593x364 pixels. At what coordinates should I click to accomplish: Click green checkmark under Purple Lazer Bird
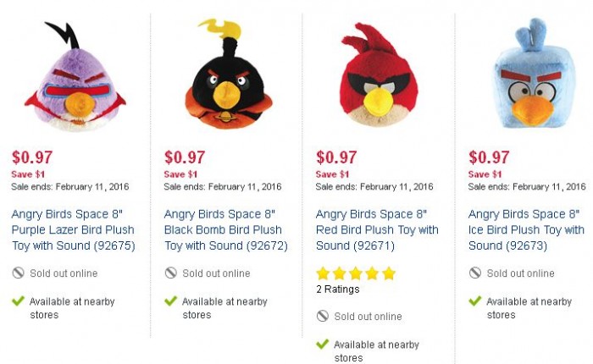(18, 301)
